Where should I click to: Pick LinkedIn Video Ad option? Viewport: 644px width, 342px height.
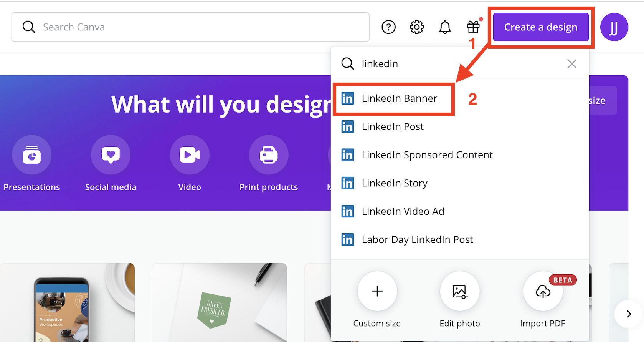(x=460, y=211)
